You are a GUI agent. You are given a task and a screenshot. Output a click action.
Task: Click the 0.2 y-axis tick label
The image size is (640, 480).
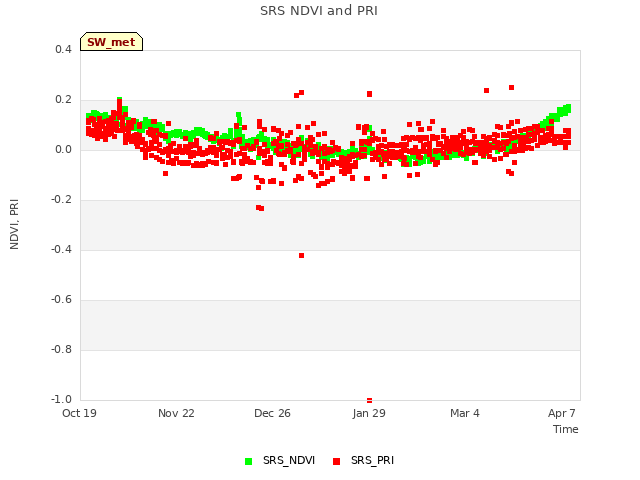click(63, 100)
